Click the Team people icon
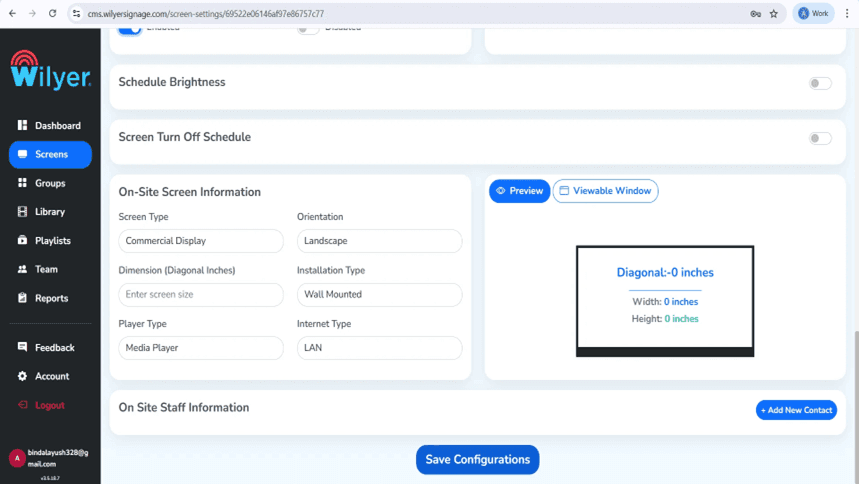 (22, 269)
